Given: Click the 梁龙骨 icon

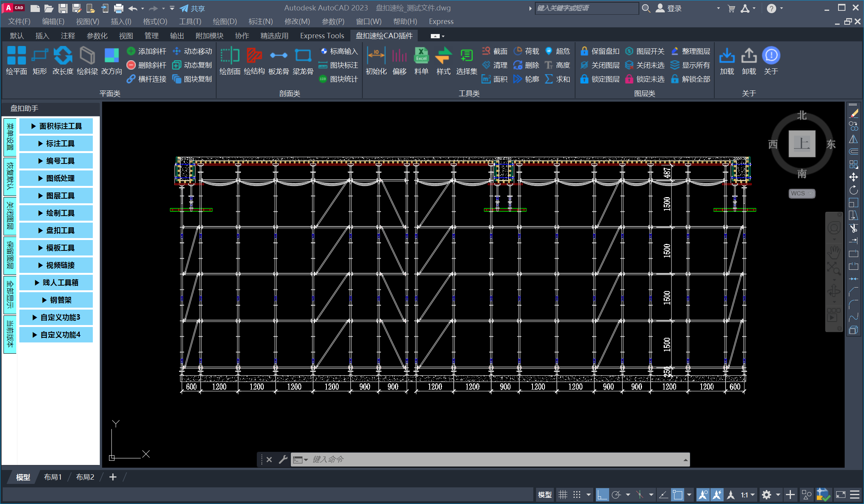Looking at the screenshot, I should pos(303,56).
